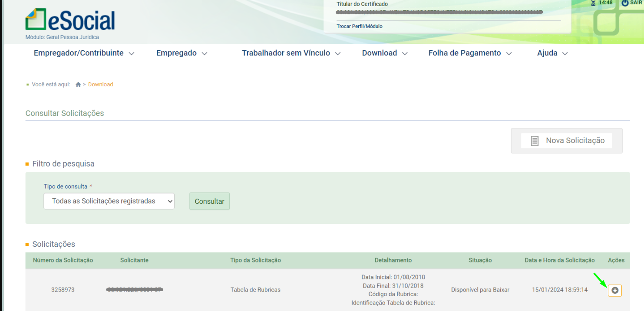This screenshot has width=644, height=311.
Task: Open the Empregado menu
Action: (182, 53)
